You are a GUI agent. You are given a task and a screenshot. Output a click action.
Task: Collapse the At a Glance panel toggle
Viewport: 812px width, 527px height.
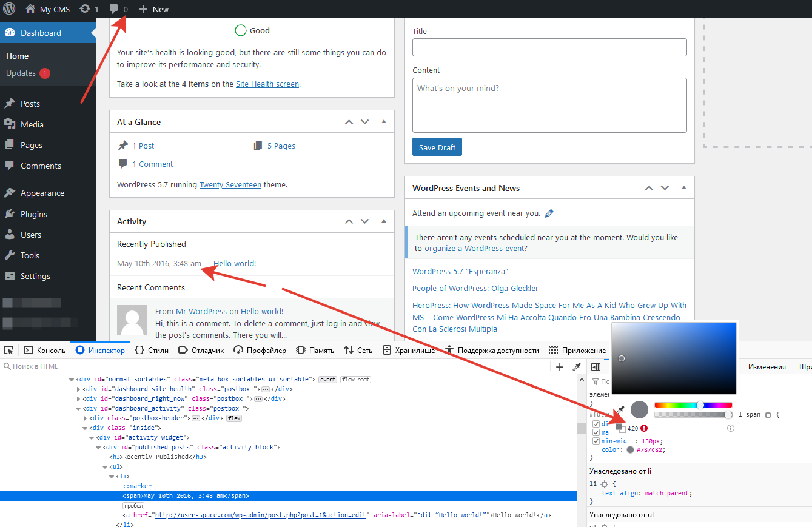point(383,122)
